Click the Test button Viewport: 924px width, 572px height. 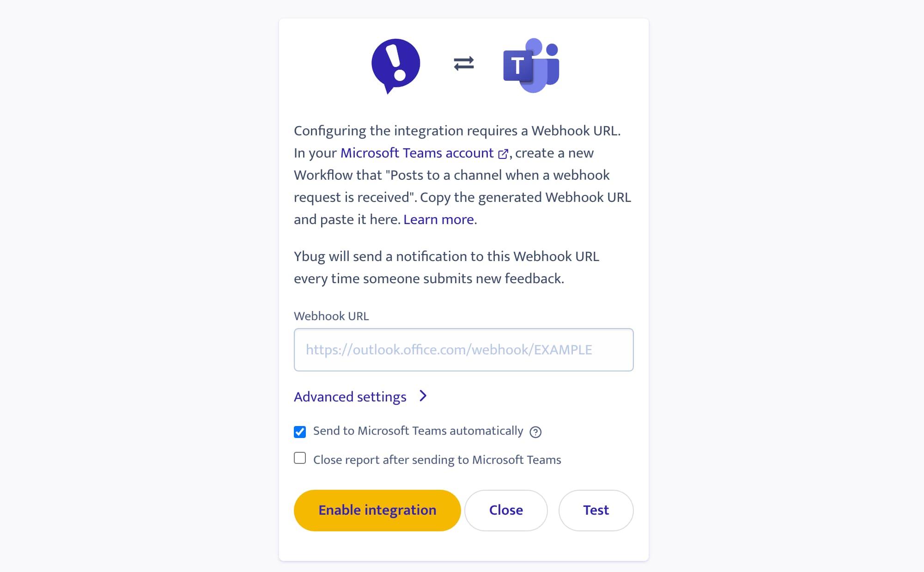click(x=596, y=510)
